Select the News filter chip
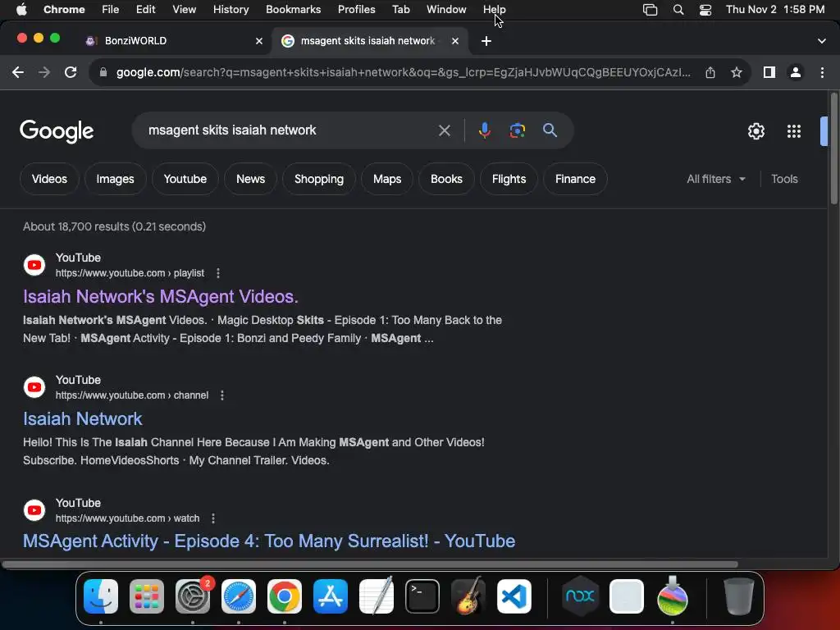 pos(251,179)
